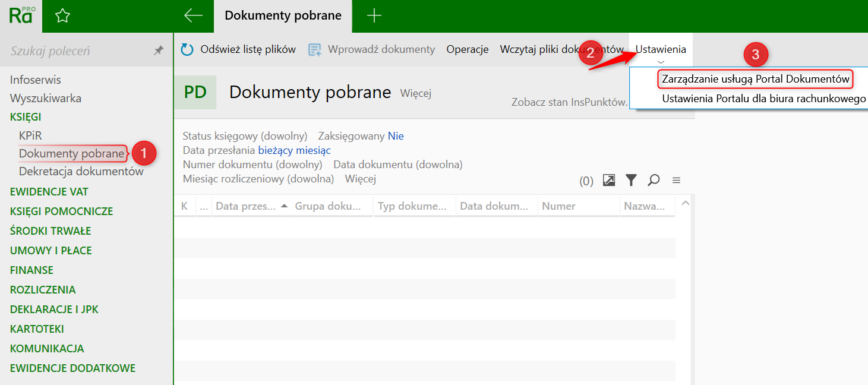Image resolution: width=868 pixels, height=385 pixels.
Task: Click the refresh icon beside Odśwież listę plików
Action: (187, 50)
